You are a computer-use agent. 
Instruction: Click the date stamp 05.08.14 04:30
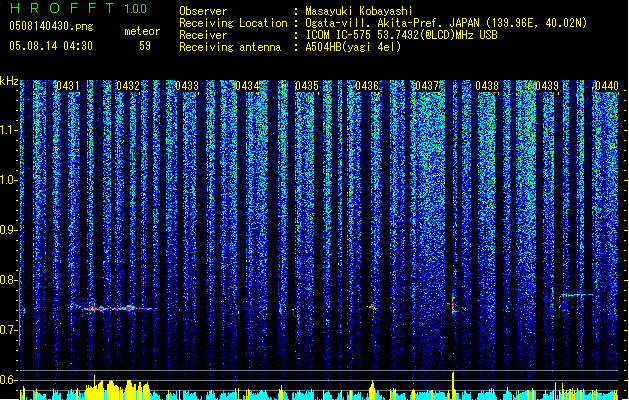51,46
